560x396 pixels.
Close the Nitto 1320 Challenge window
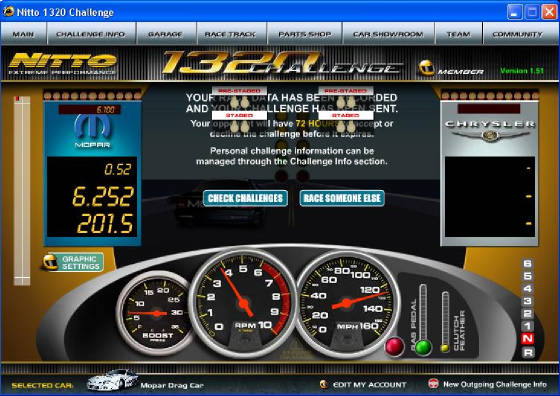click(549, 12)
